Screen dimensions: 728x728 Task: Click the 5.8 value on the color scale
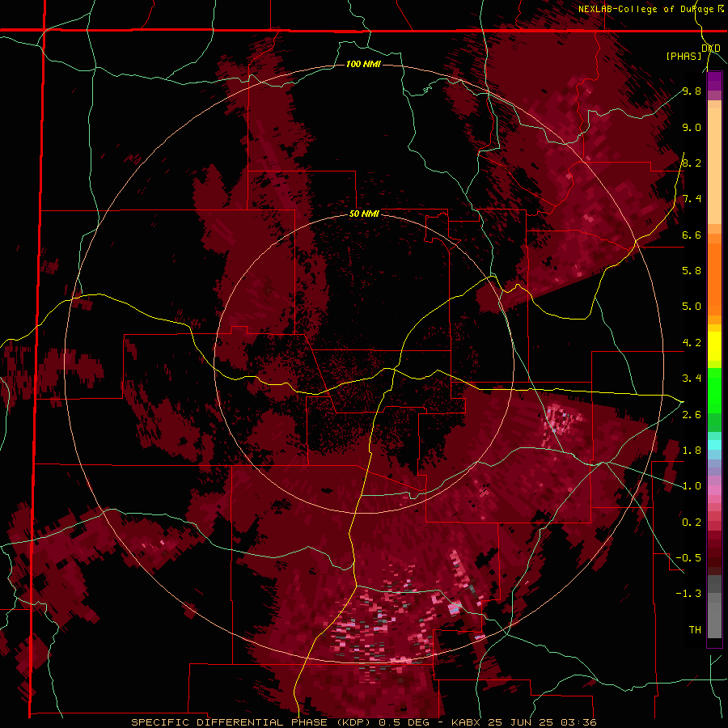click(692, 271)
